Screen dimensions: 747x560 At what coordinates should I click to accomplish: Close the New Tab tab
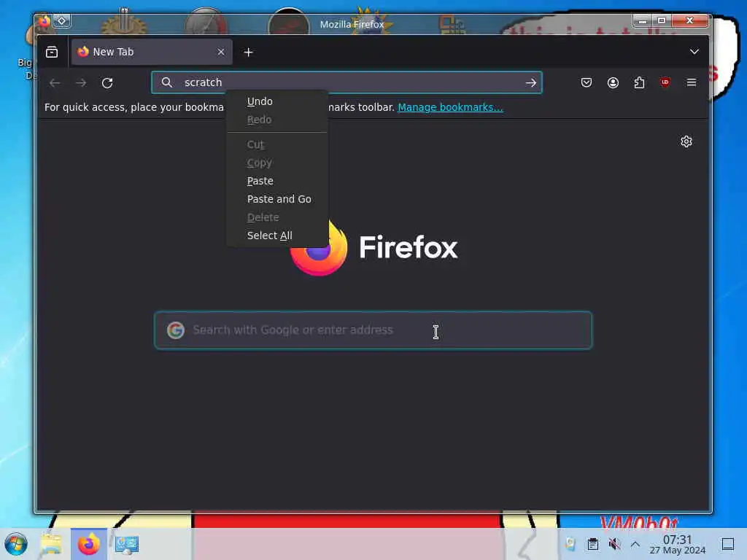pos(220,52)
